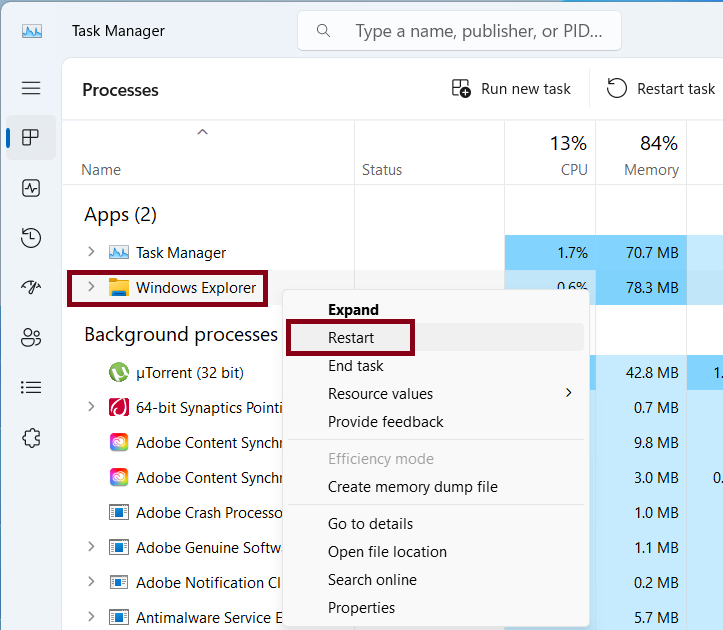Sort by the CPU column header

pyautogui.click(x=574, y=170)
